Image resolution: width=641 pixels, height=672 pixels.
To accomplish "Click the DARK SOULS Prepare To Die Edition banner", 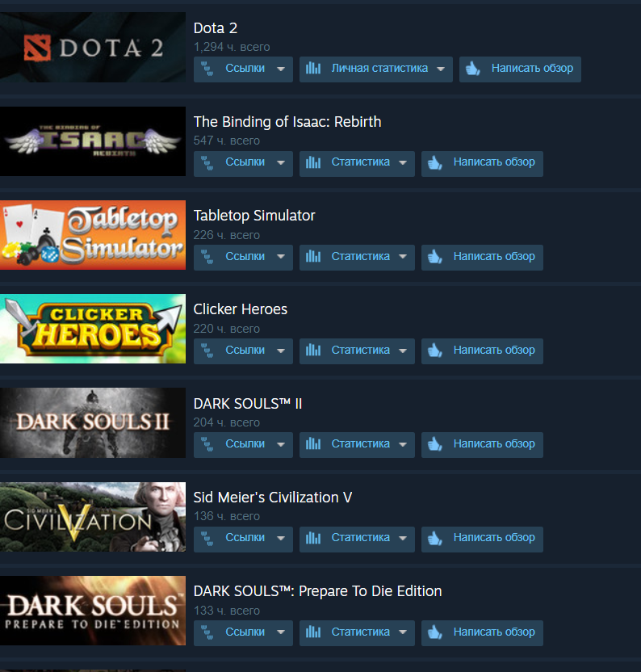I will point(93,611).
